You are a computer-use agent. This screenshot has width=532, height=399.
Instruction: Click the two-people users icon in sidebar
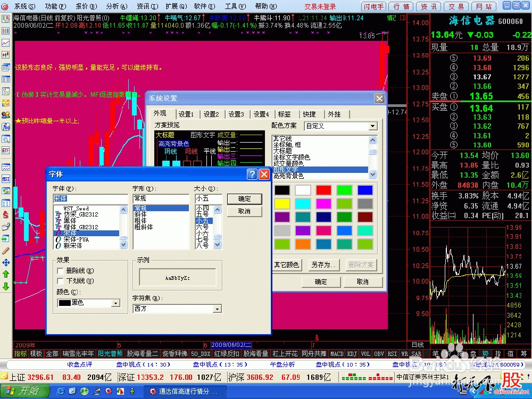coord(5,115)
